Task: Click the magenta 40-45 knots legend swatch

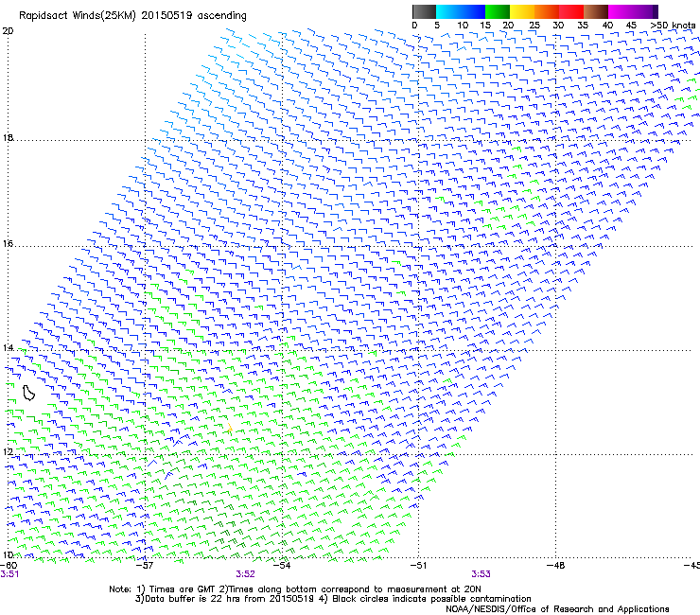Action: pyautogui.click(x=621, y=11)
